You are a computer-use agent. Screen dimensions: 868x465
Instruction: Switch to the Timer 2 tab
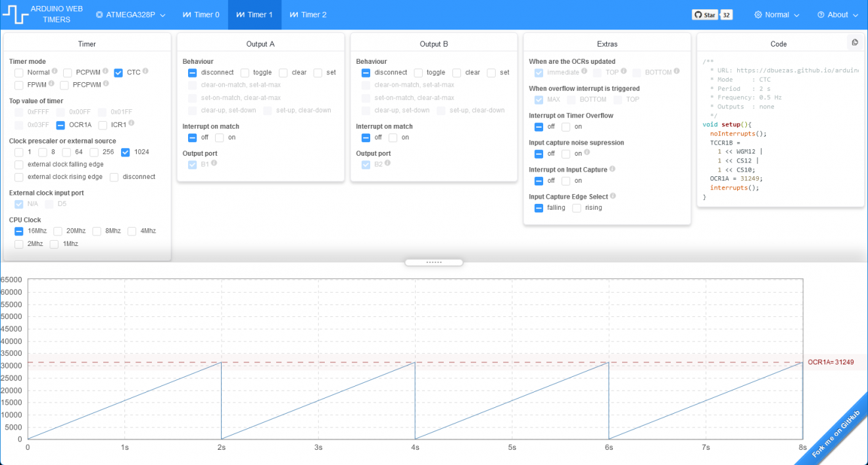[x=308, y=14]
